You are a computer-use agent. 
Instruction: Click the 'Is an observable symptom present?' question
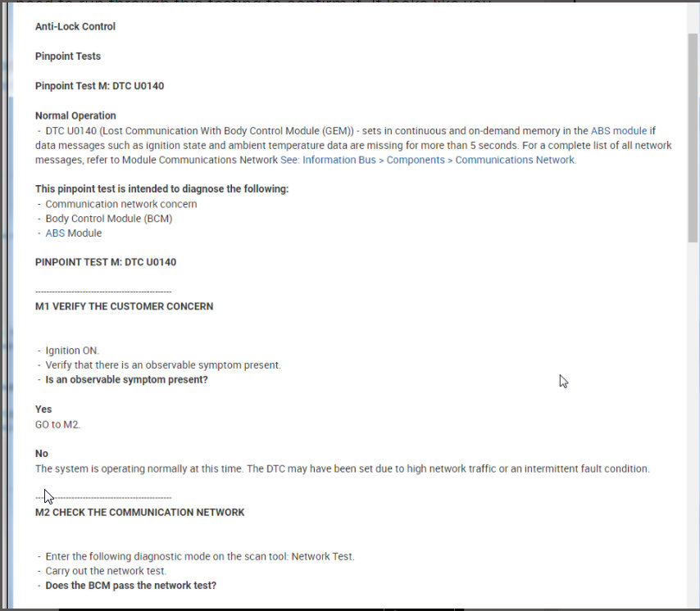[x=126, y=380]
